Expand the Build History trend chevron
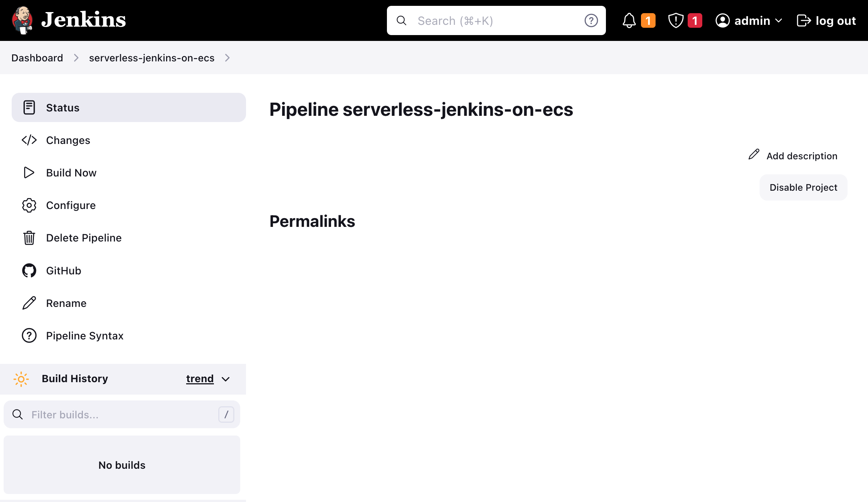 tap(226, 379)
